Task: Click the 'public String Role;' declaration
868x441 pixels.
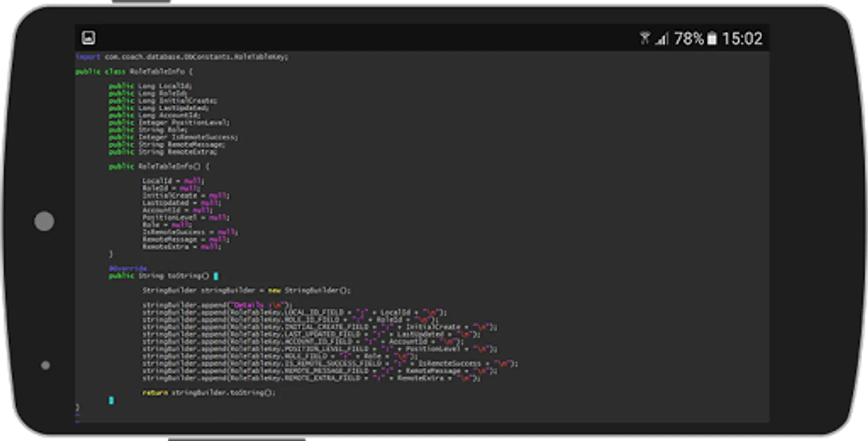Action: pyautogui.click(x=148, y=130)
